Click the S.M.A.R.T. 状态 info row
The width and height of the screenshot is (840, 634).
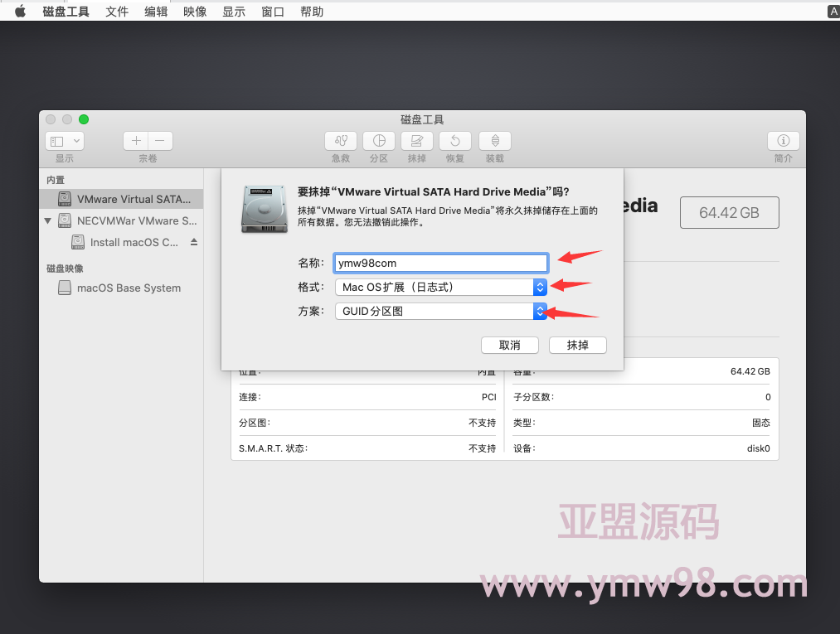(x=367, y=448)
